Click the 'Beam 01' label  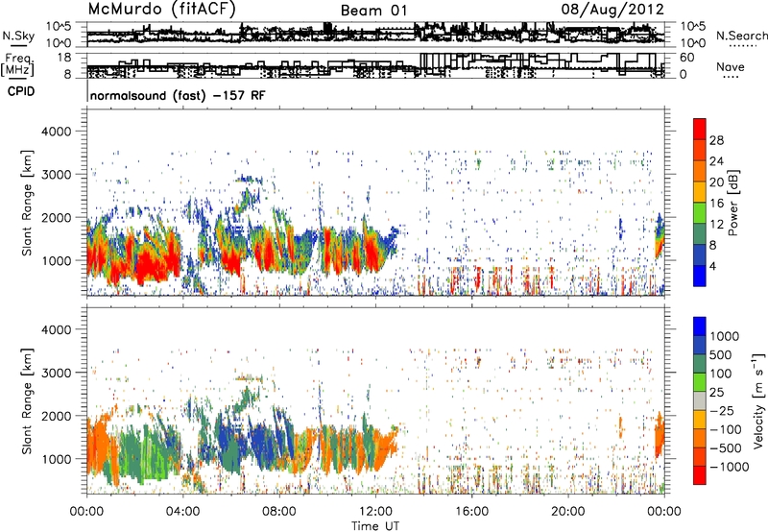[373, 11]
